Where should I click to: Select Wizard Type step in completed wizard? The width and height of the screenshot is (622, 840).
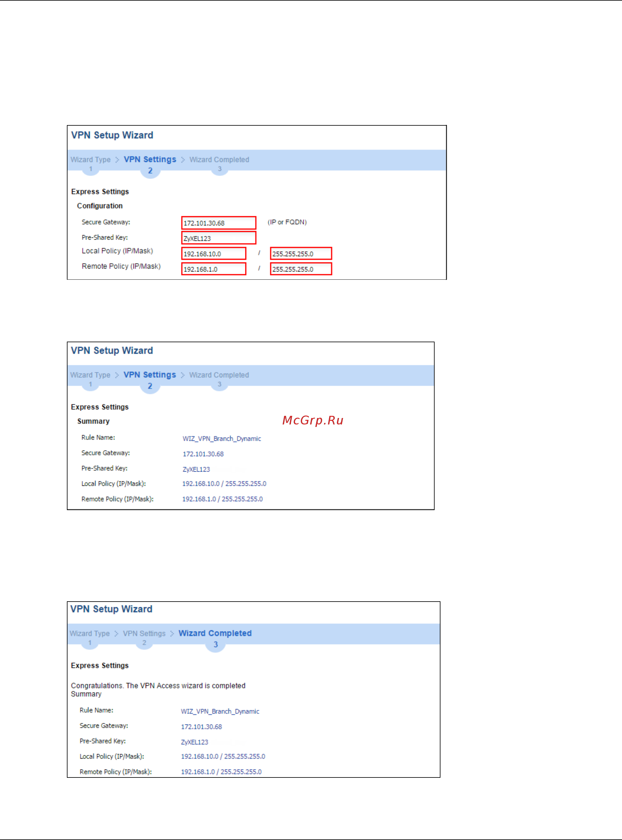[89, 634]
